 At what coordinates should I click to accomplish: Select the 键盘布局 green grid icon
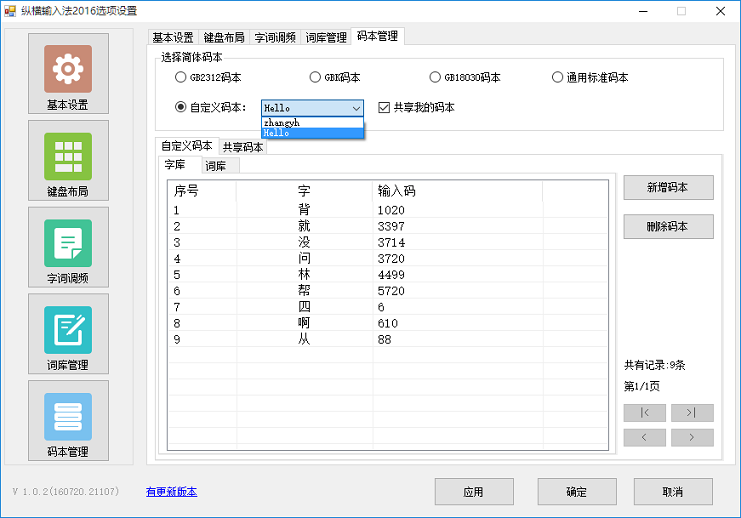coord(68,156)
